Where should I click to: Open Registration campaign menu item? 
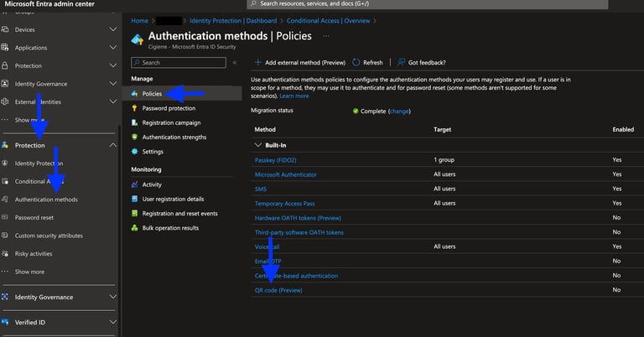click(171, 122)
